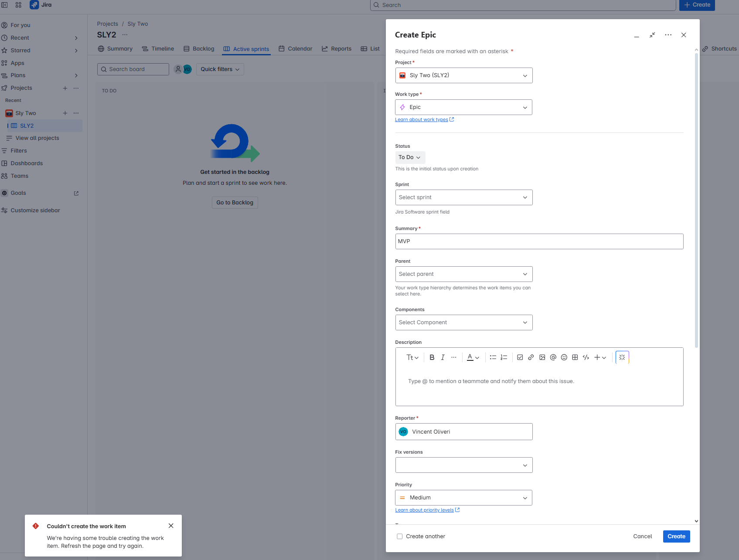Open the Teams section in the sidebar
This screenshot has height=560, width=739.
point(20,176)
